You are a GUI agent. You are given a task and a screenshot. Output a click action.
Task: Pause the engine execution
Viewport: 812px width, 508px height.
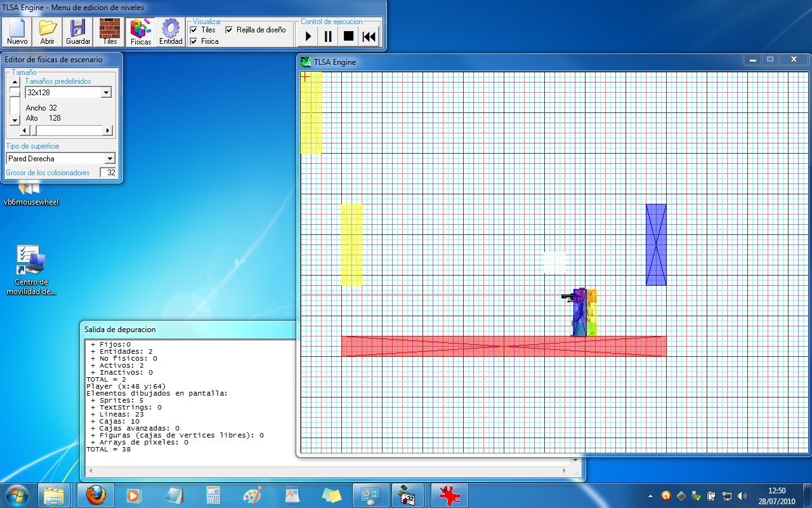pos(328,36)
